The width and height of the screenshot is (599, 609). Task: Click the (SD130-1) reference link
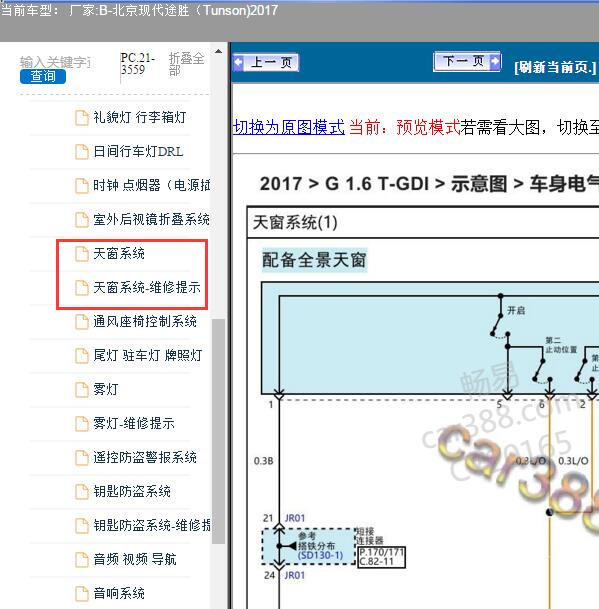pyautogui.click(x=320, y=555)
